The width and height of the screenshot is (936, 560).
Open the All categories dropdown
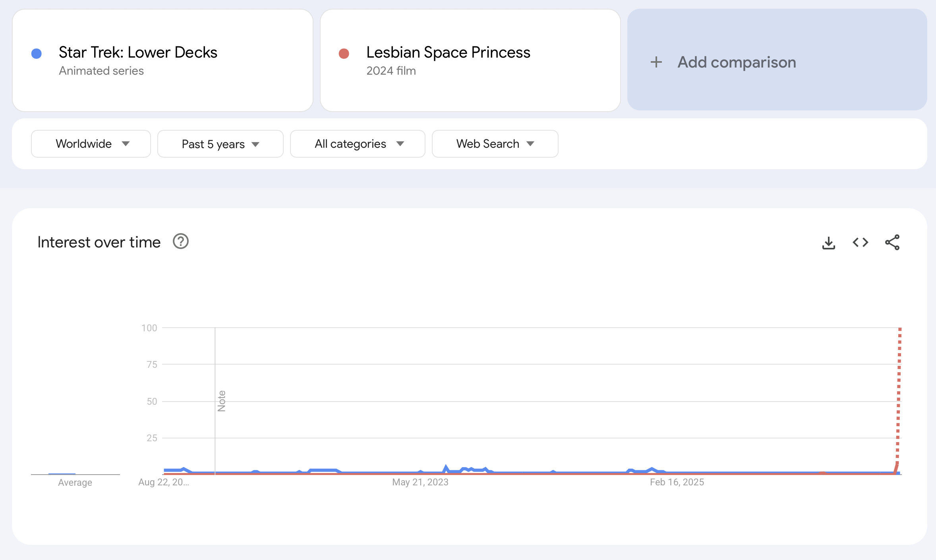point(358,144)
